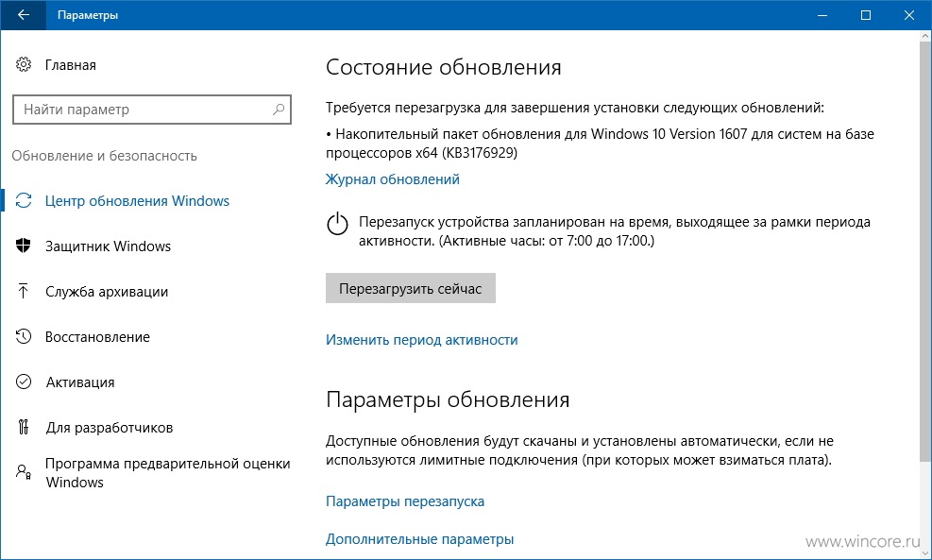Click the Главная gear icon

point(24,64)
